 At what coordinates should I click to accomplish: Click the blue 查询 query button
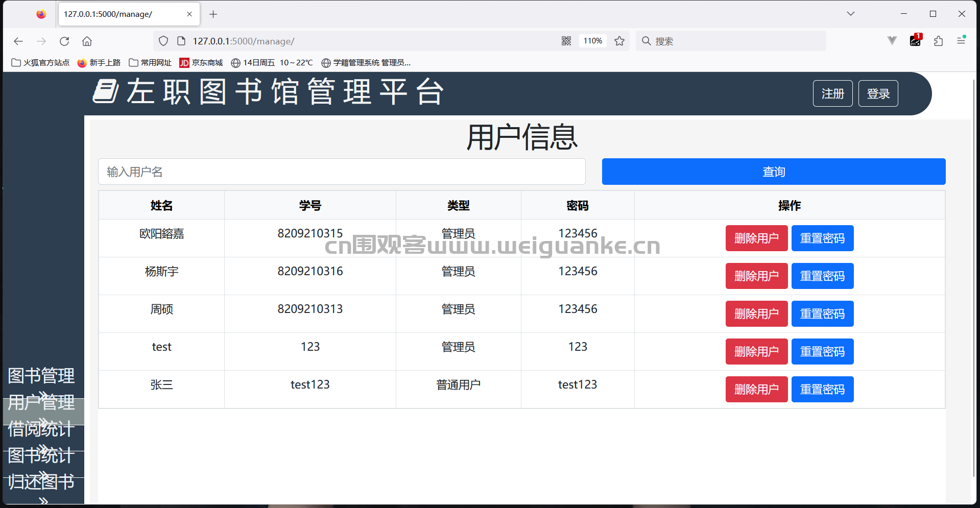(774, 172)
